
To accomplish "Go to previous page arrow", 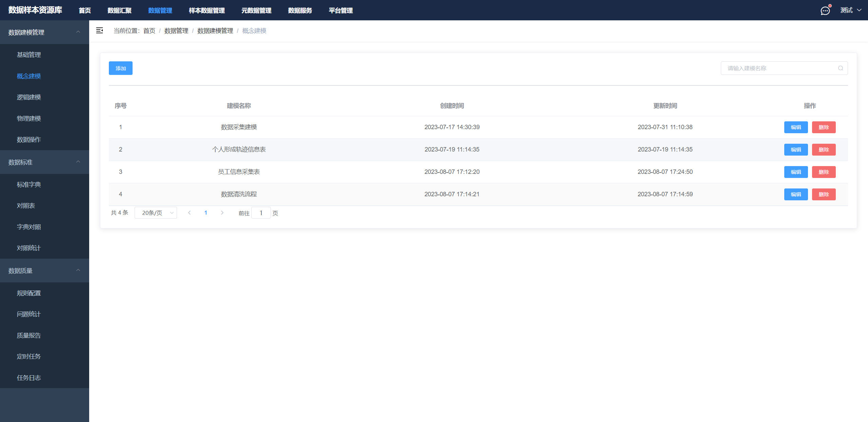I will click(x=189, y=213).
